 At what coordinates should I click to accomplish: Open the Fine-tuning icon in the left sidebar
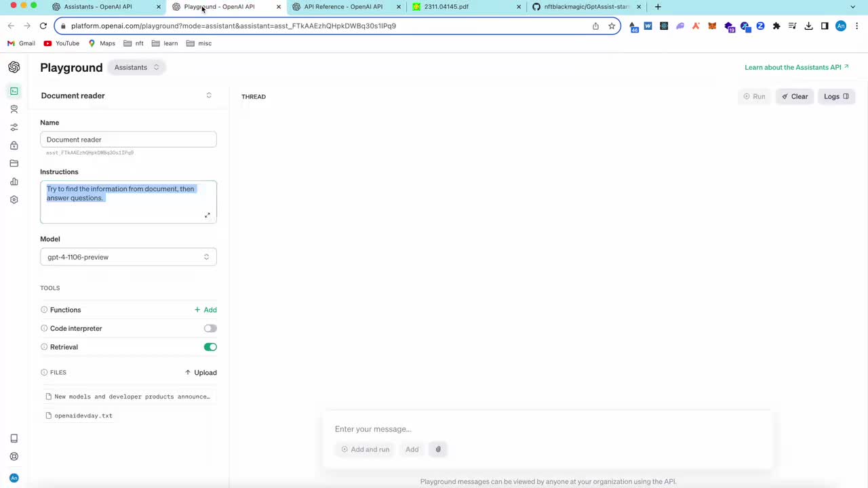point(14,127)
